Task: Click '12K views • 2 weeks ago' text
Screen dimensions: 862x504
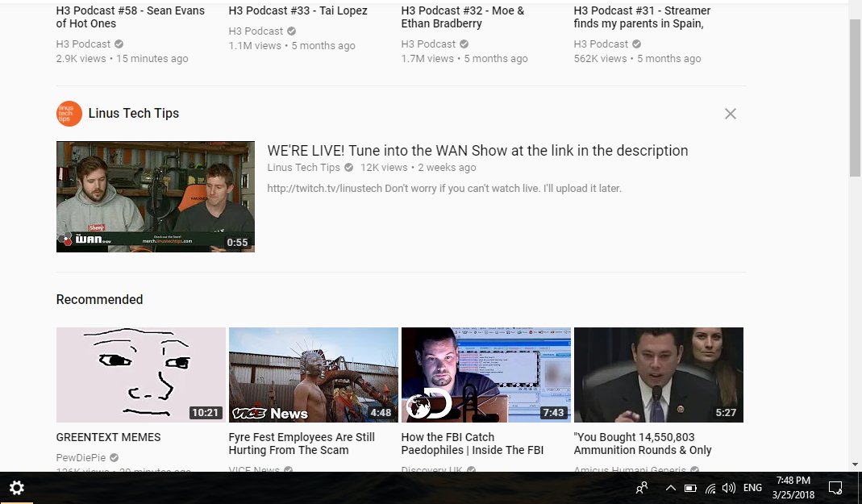Action: tap(419, 168)
